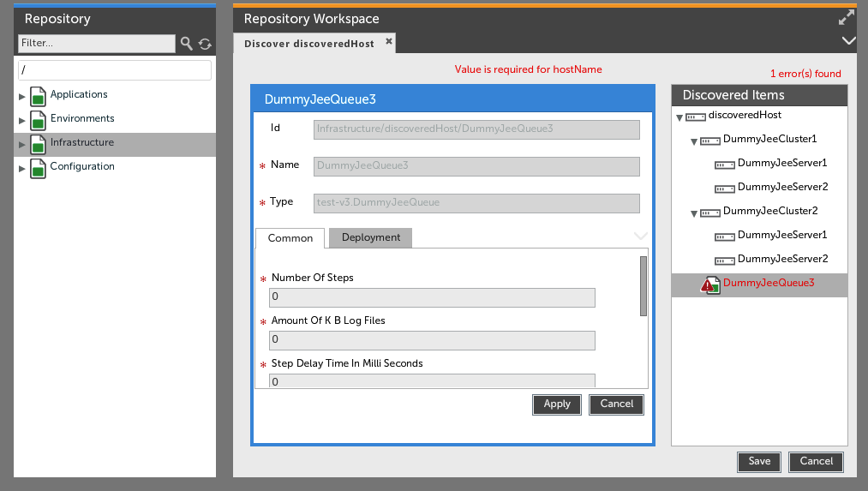Viewport: 868px width, 491px height.
Task: Close the Discover discoveredHost tab
Action: click(388, 41)
